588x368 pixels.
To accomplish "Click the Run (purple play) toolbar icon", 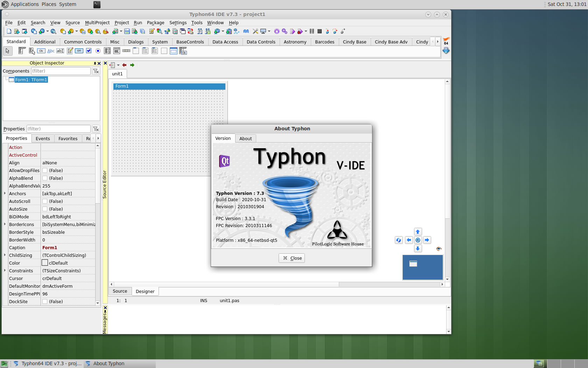I will click(293, 31).
